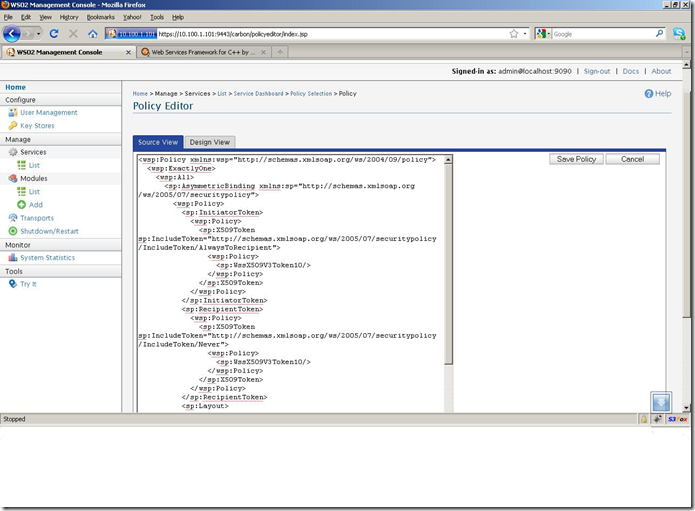Follow the Sign-out link
Screen dimensions: 695x511
coord(597,71)
